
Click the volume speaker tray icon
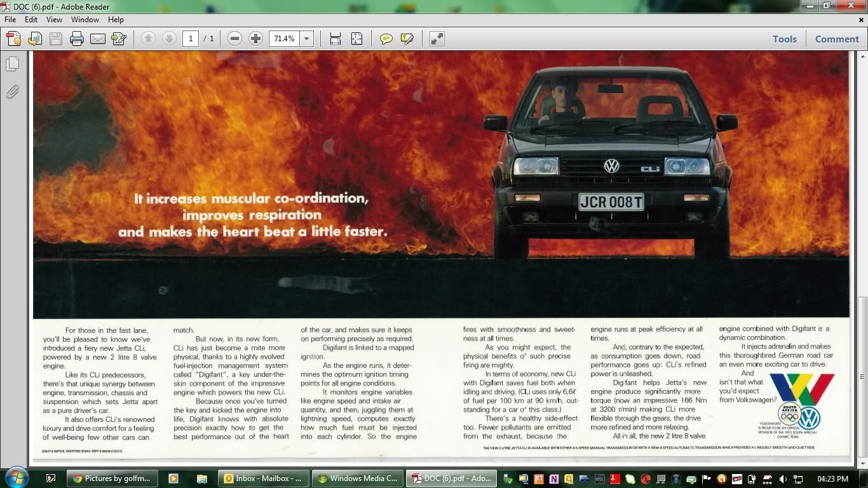pos(782,478)
